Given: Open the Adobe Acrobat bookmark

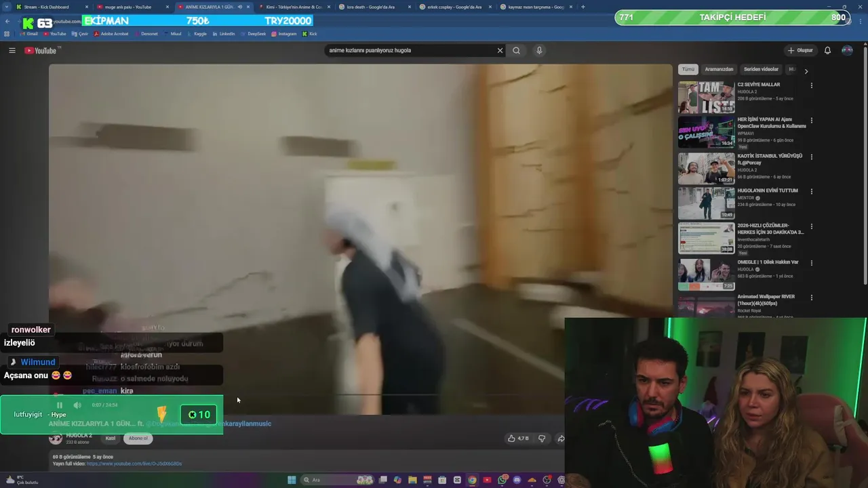Looking at the screenshot, I should tap(111, 33).
